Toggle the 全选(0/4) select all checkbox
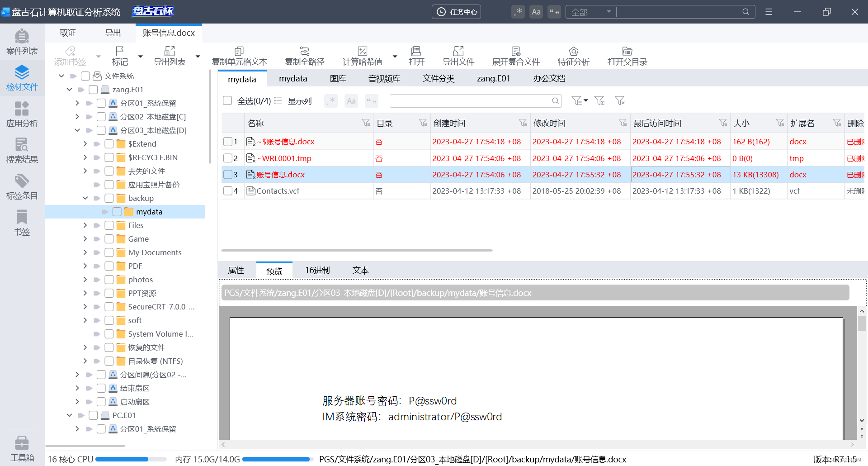Image resolution: width=868 pixels, height=466 pixels. point(227,100)
